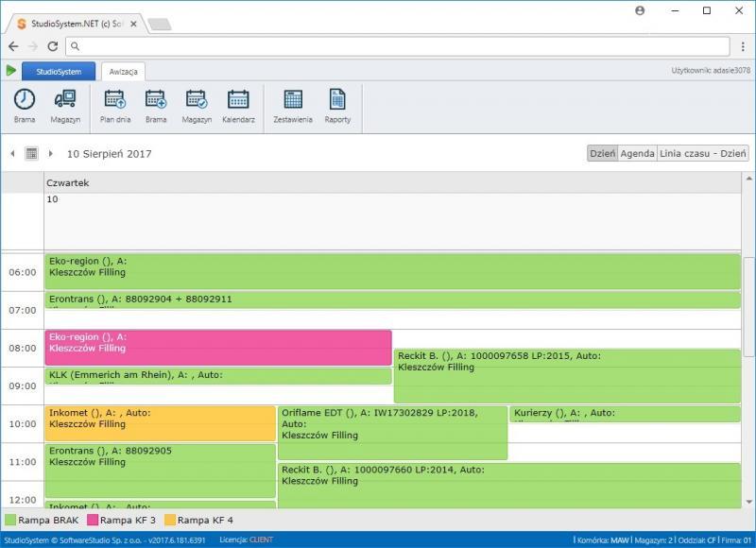This screenshot has width=756, height=548.
Task: Switch to the Awizacja tab
Action: tap(123, 72)
